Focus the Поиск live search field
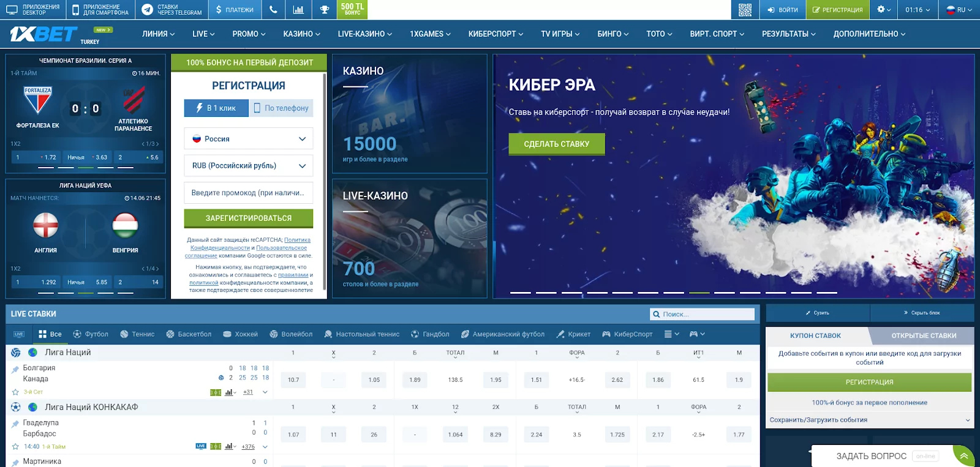 (x=702, y=314)
